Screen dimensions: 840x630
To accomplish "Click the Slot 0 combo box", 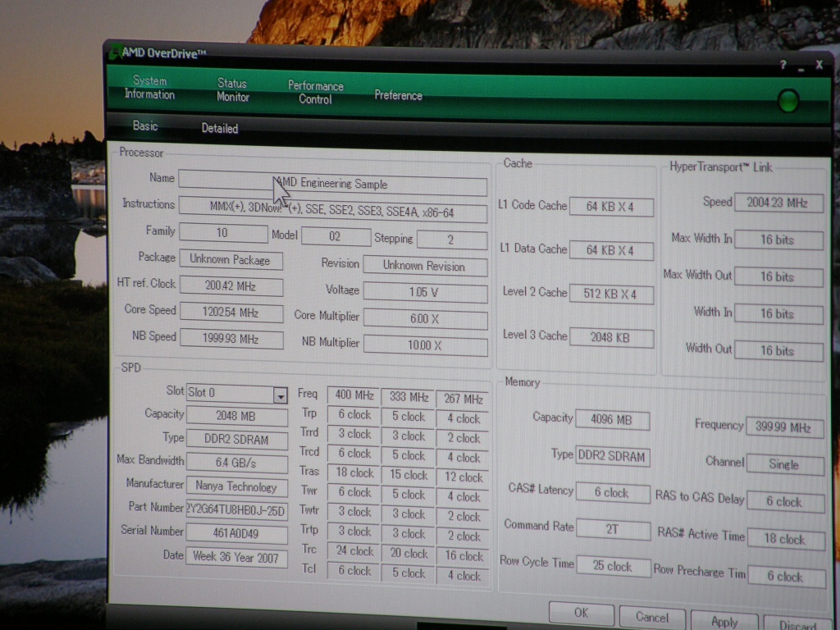I will pyautogui.click(x=236, y=393).
